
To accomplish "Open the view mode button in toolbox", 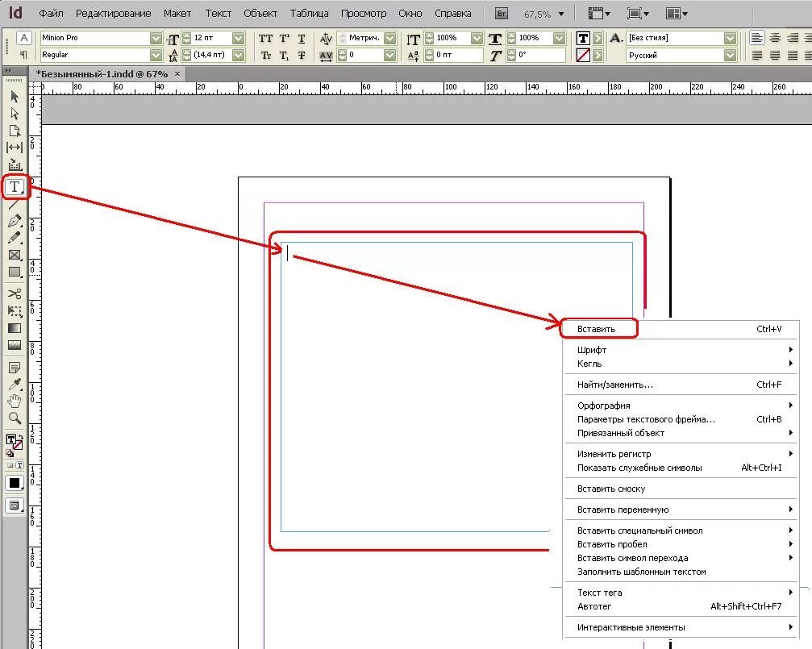I will [15, 505].
